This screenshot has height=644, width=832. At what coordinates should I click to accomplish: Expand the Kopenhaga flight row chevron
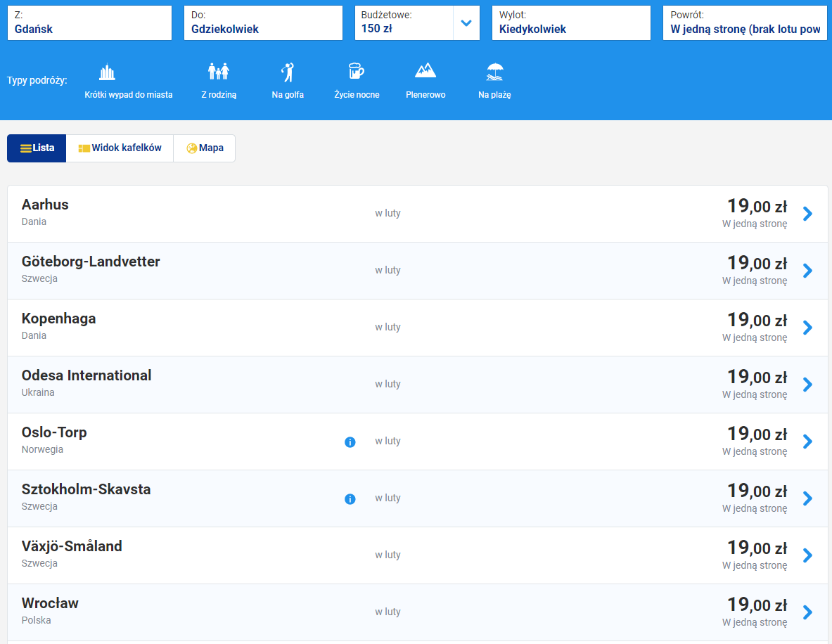(x=807, y=328)
